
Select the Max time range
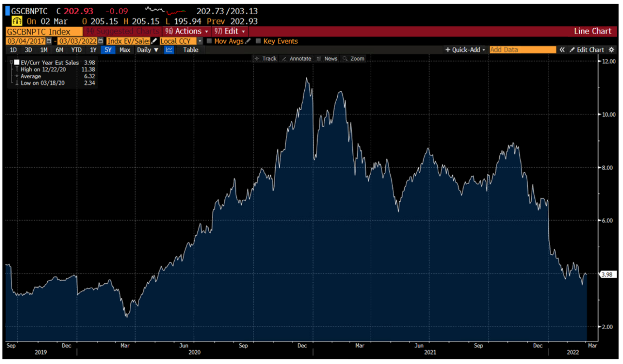pyautogui.click(x=124, y=50)
